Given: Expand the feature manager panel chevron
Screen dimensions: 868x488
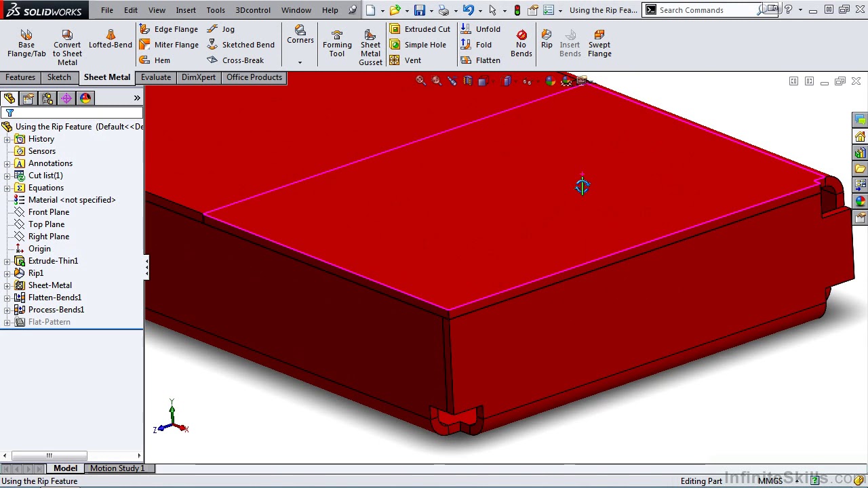Looking at the screenshot, I should click(x=137, y=98).
